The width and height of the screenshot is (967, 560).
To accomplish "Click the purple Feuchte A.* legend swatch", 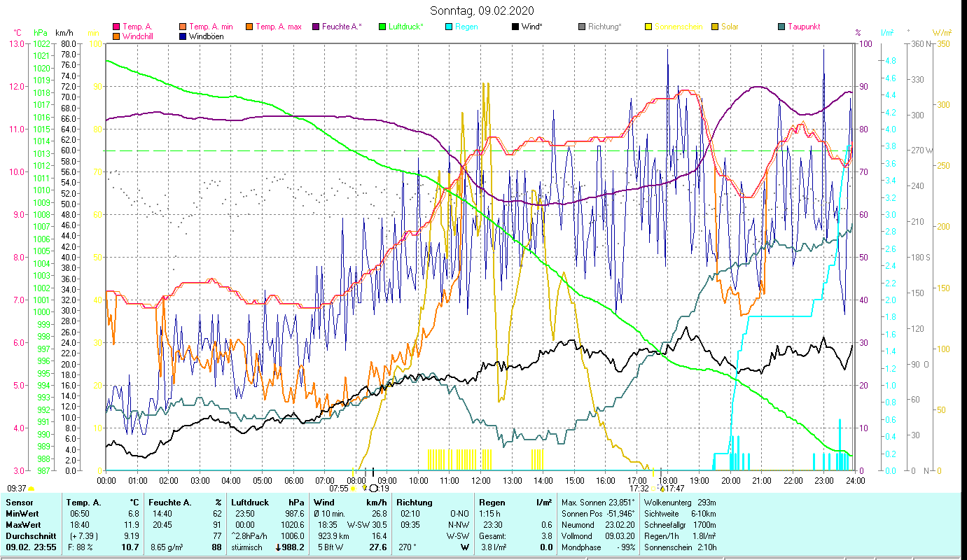I will pyautogui.click(x=315, y=27).
